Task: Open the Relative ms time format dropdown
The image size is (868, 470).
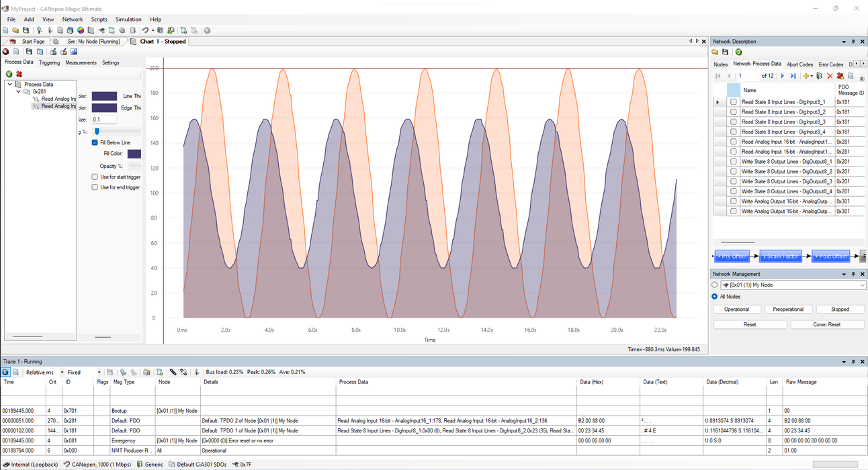Action: click(x=62, y=372)
